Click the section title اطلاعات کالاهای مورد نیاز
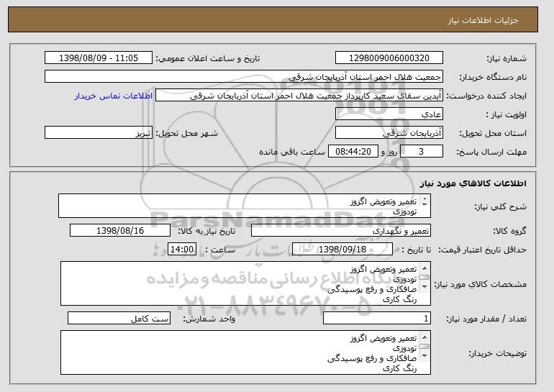Screen dimensions: 554x392 473,183
